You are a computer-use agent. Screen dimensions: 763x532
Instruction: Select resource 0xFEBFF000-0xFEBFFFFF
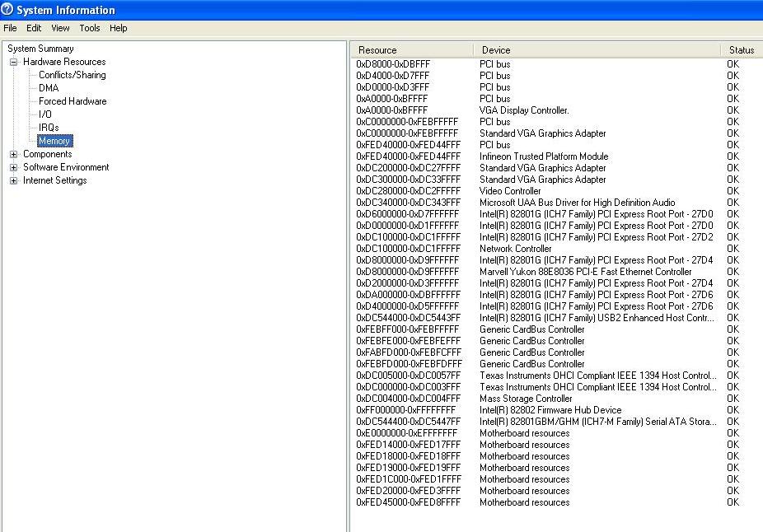407,329
